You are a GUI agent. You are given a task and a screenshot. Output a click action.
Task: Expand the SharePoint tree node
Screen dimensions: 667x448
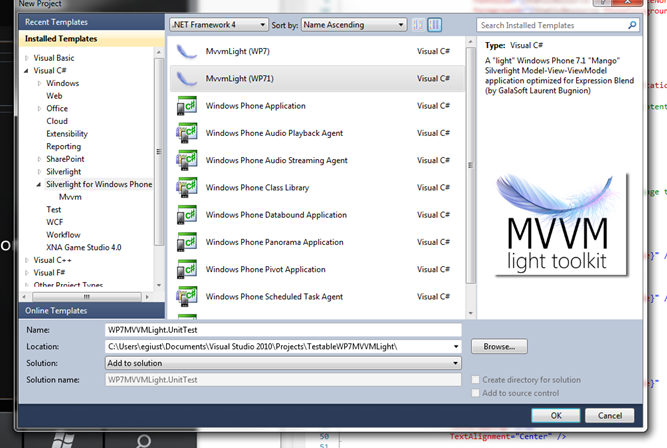39,159
